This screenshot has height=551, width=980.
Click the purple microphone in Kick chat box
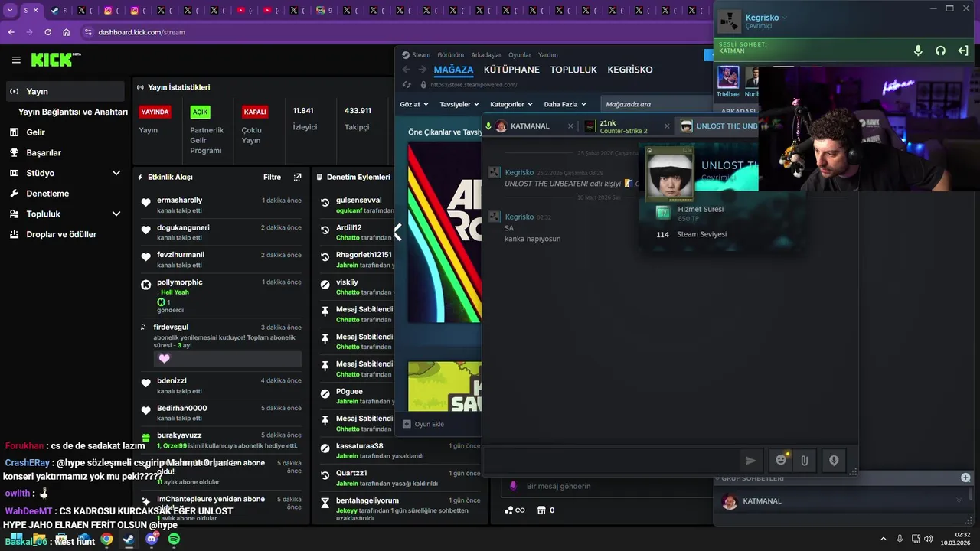(512, 486)
